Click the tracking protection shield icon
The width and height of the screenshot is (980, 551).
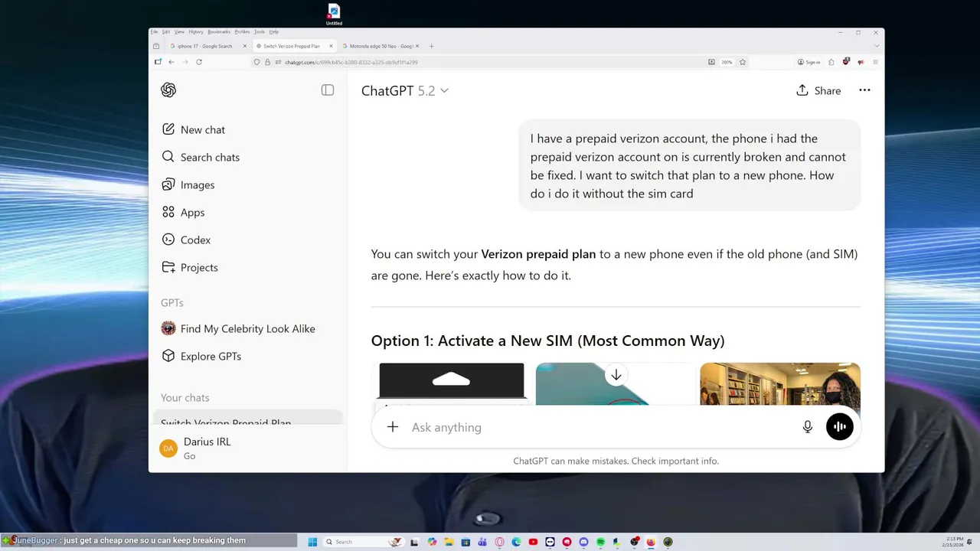click(x=256, y=62)
